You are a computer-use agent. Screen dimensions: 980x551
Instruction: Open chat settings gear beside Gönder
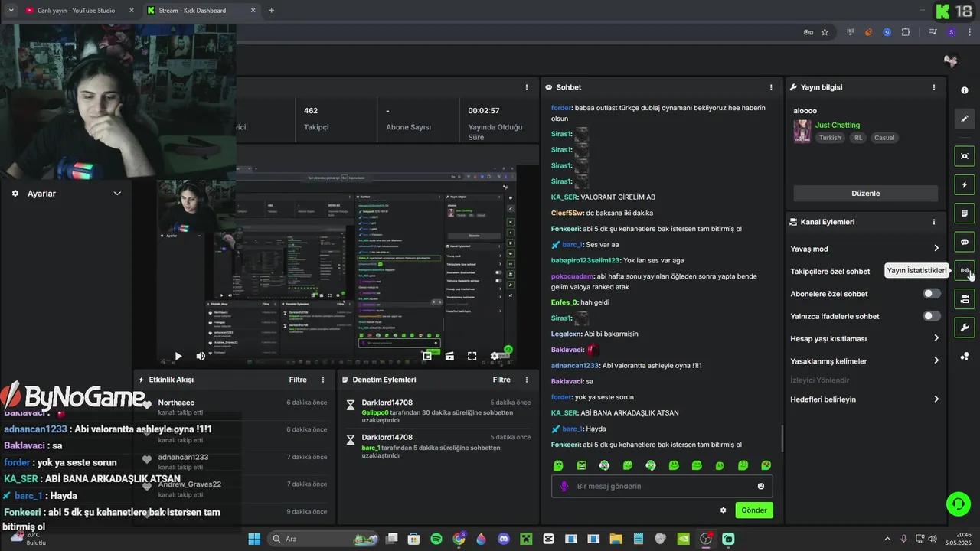click(723, 510)
